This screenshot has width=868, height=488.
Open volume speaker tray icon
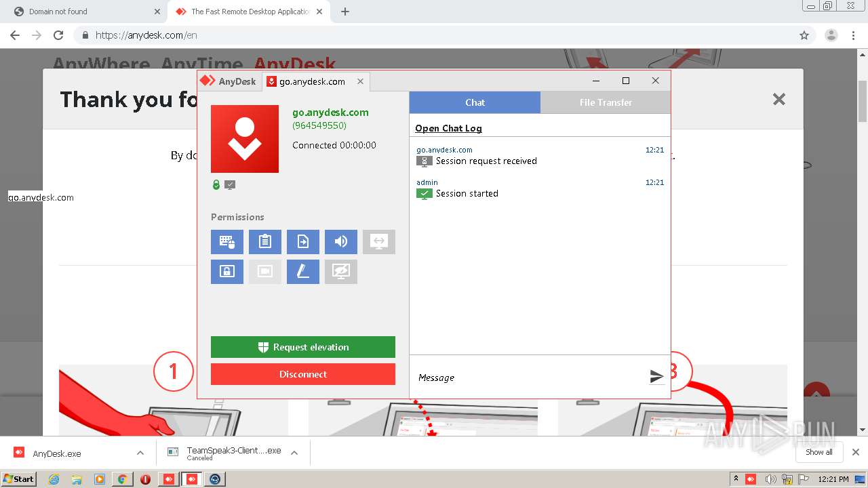770,479
